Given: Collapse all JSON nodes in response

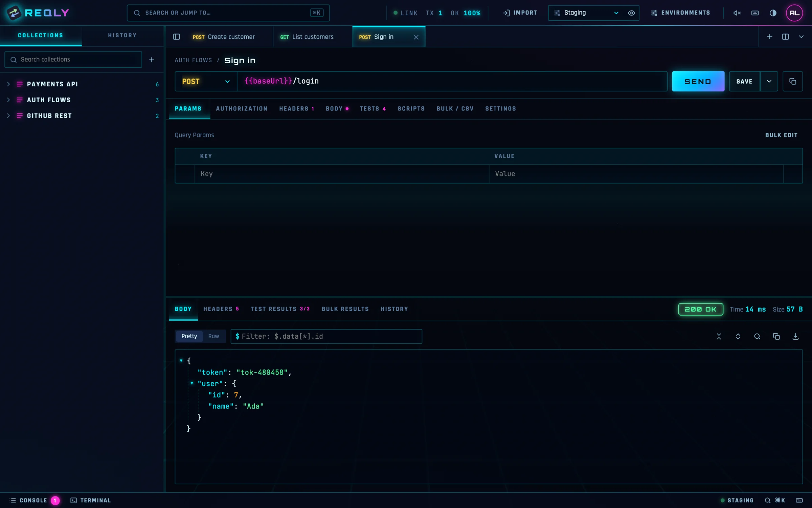Looking at the screenshot, I should tap(719, 336).
